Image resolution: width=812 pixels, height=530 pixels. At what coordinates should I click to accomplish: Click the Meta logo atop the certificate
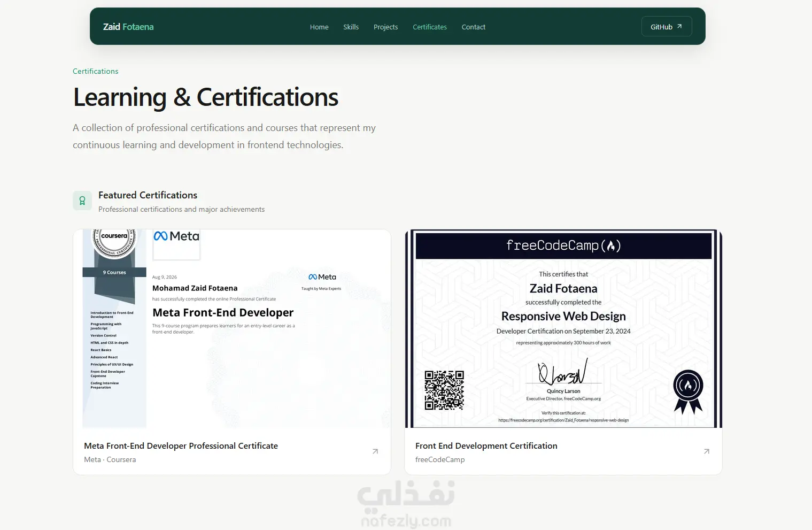pyautogui.click(x=176, y=236)
